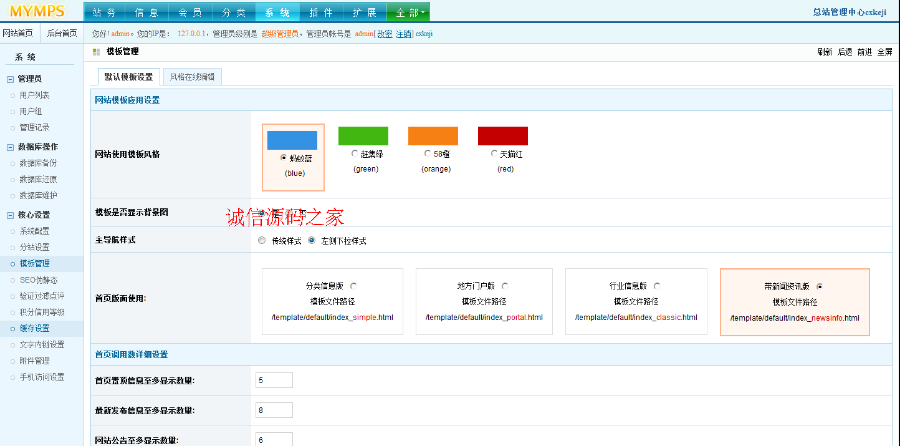Open the 站务 top menu

tap(103, 12)
